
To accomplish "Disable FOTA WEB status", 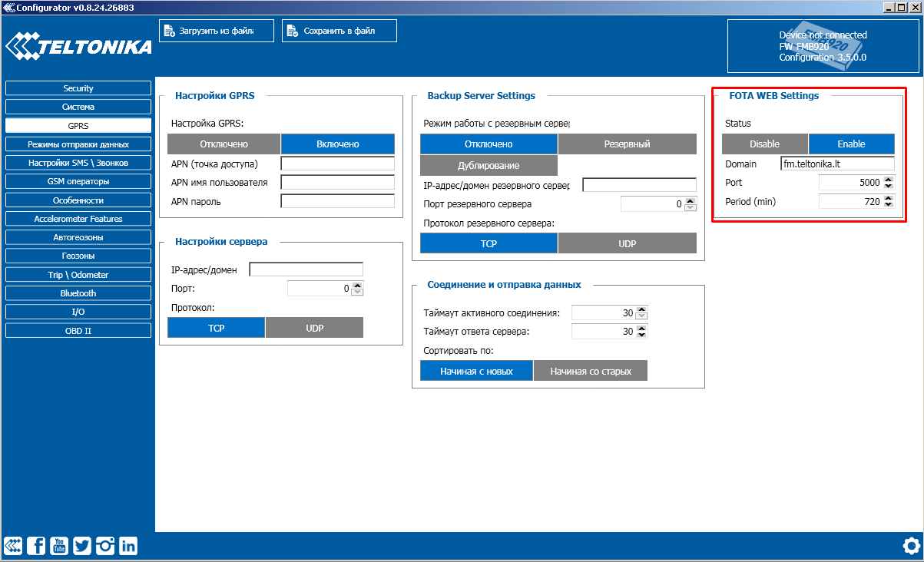I will pos(764,144).
